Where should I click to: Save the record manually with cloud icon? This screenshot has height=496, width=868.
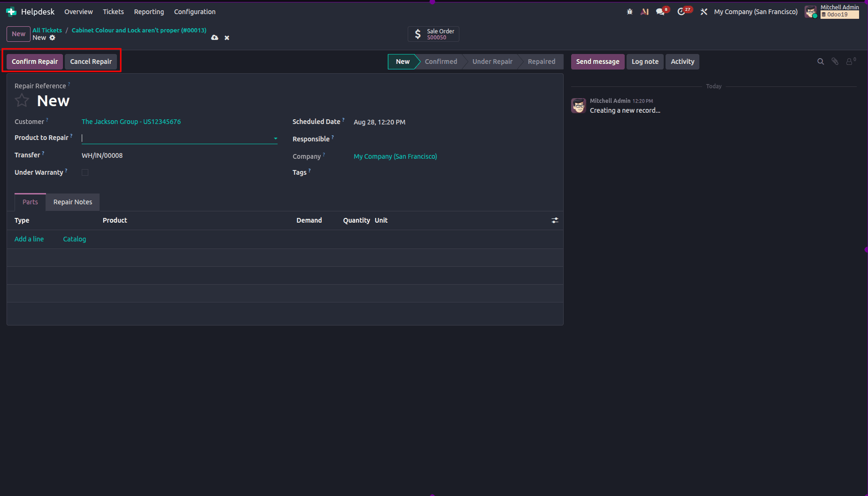click(215, 38)
